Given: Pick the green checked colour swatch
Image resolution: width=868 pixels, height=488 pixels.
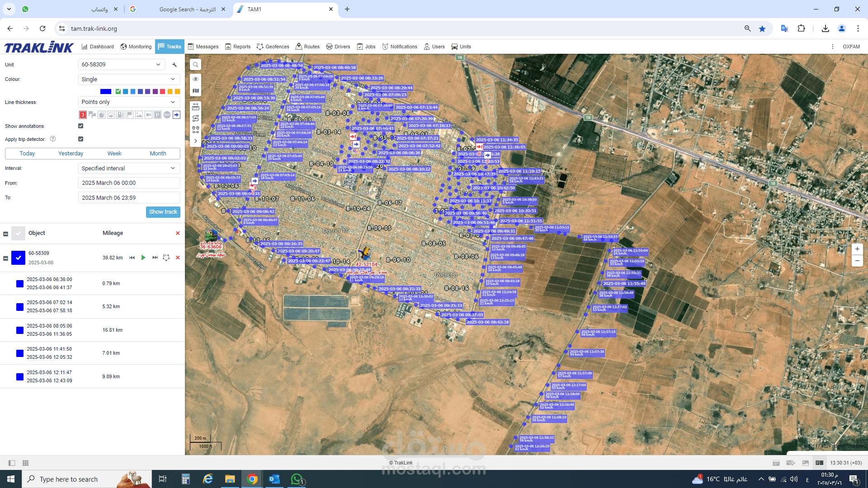Looking at the screenshot, I should tap(118, 91).
